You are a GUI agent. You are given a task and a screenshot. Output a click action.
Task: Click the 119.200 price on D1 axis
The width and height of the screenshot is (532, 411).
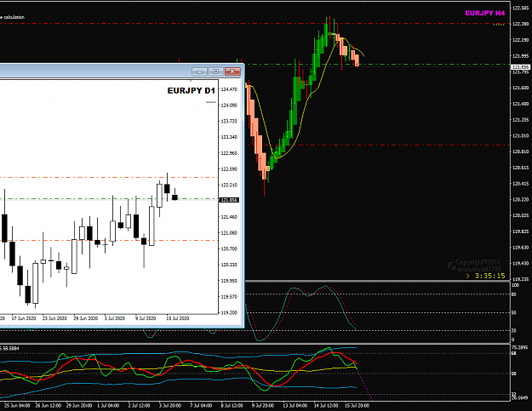(229, 312)
